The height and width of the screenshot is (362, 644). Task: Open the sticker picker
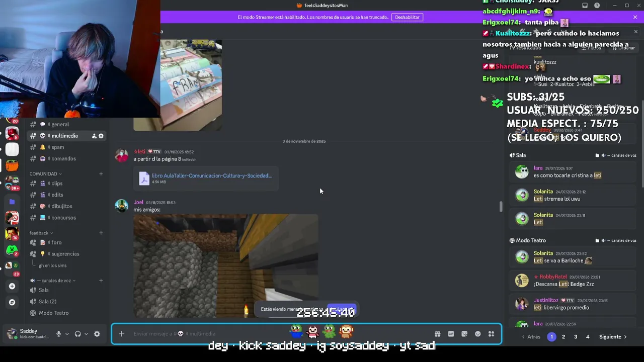464,334
